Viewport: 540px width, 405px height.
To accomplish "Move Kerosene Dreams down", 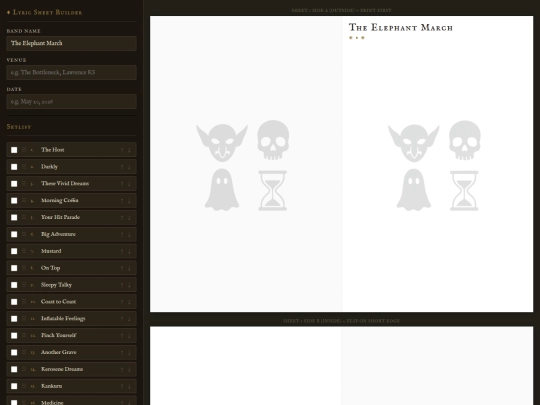I will 129,369.
